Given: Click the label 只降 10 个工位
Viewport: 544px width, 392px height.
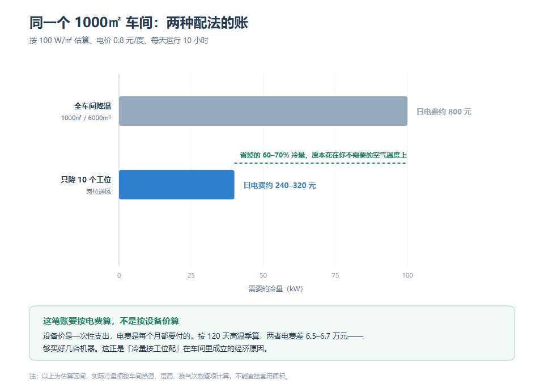Looking at the screenshot, I should coord(86,180).
